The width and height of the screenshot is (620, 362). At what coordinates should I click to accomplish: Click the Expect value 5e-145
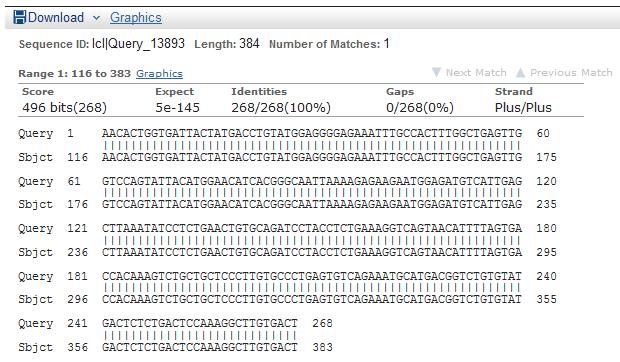(x=178, y=107)
